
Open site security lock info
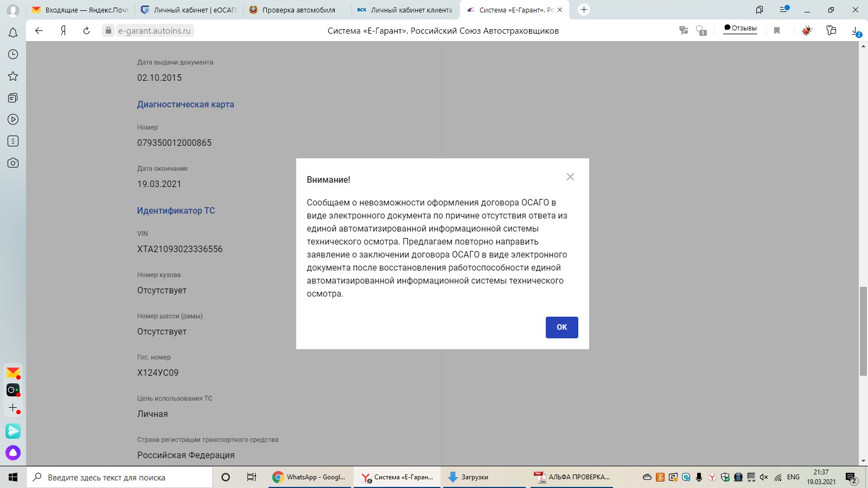coord(108,30)
